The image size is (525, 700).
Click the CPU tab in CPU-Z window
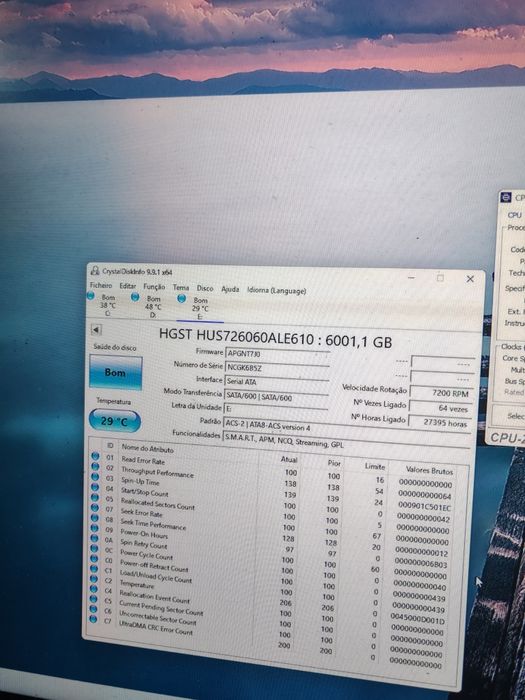coord(515,215)
